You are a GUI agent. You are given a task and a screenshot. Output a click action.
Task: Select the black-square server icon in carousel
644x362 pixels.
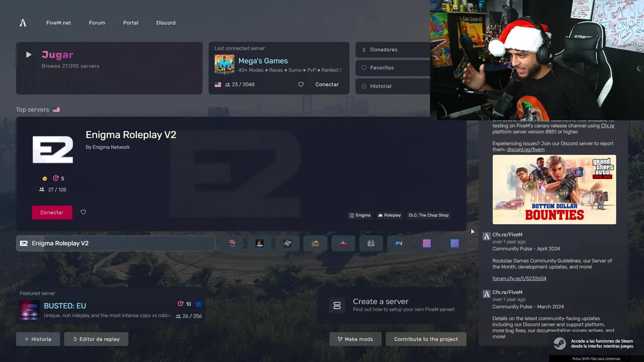click(x=260, y=243)
